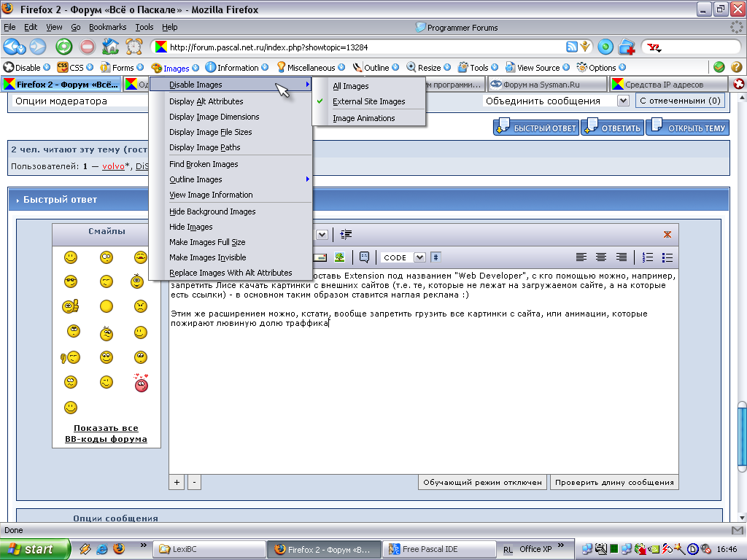Toggle External Site Images option
The height and width of the screenshot is (560, 747).
click(368, 101)
